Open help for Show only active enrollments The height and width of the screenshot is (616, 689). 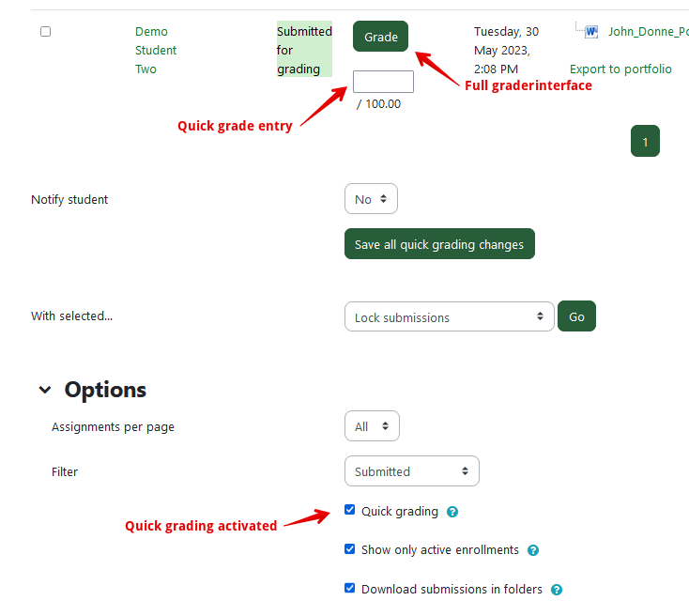(x=533, y=551)
